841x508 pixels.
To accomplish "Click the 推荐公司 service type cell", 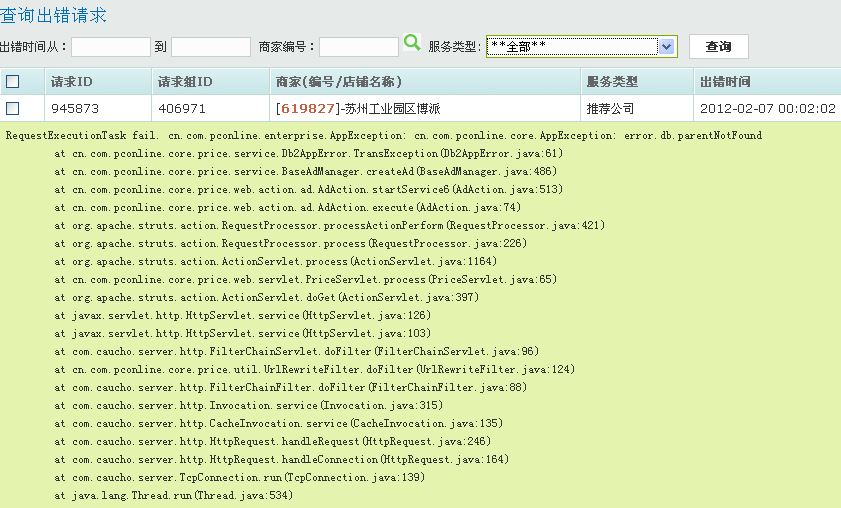I will (x=610, y=108).
